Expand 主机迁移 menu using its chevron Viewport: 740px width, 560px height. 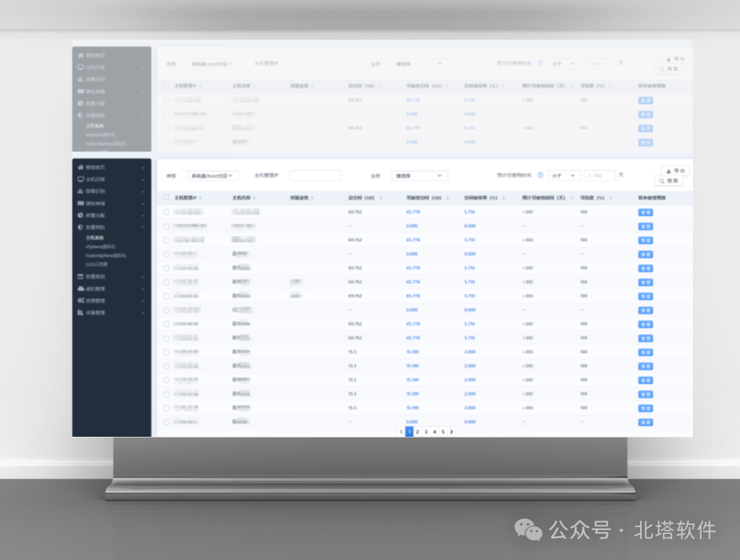(x=143, y=179)
